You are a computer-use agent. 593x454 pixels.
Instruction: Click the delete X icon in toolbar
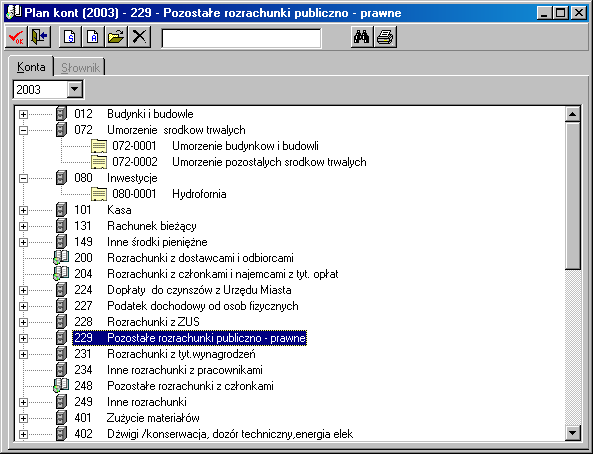click(x=140, y=37)
